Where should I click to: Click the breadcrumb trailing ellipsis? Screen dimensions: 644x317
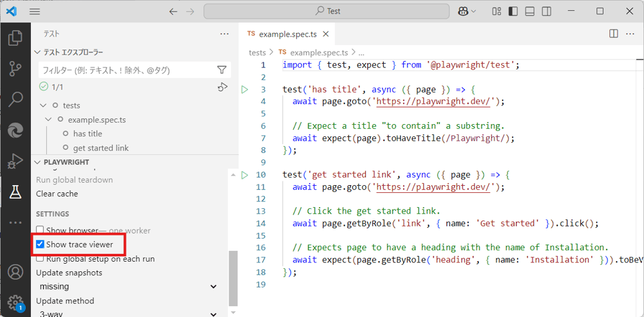(361, 53)
